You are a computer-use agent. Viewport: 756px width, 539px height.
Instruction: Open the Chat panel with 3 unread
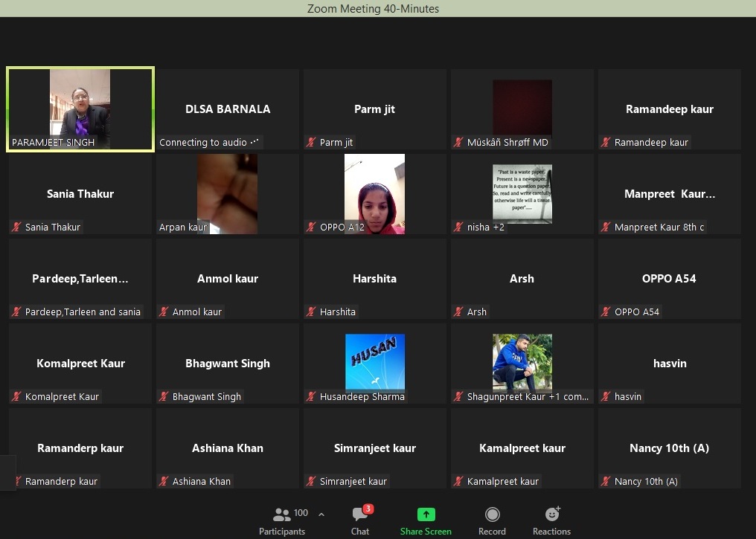click(x=360, y=520)
